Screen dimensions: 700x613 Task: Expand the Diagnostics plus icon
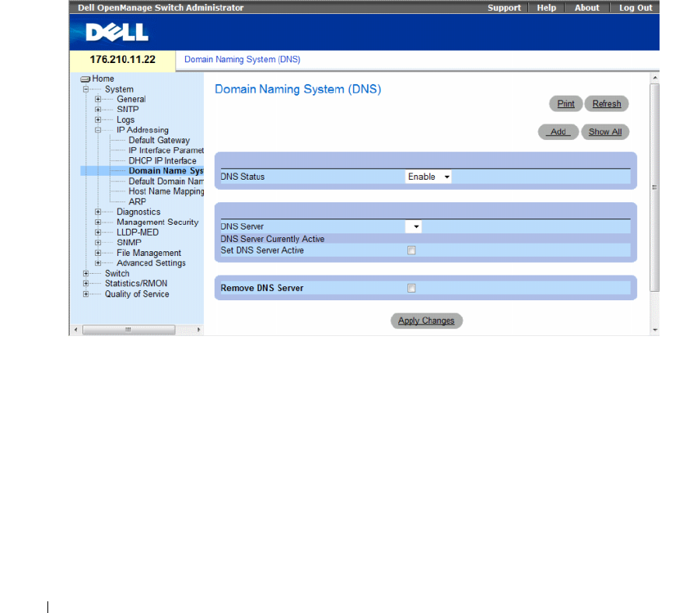point(98,212)
